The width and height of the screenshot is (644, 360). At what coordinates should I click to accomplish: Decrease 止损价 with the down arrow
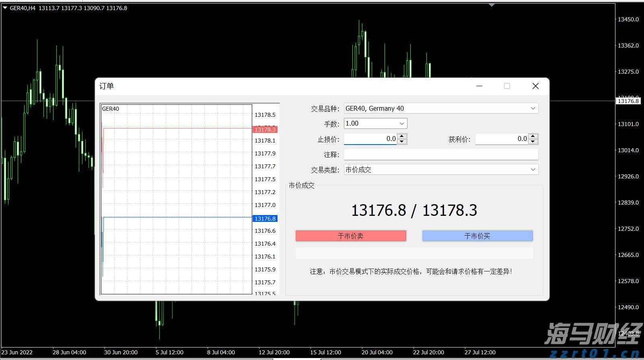(402, 141)
